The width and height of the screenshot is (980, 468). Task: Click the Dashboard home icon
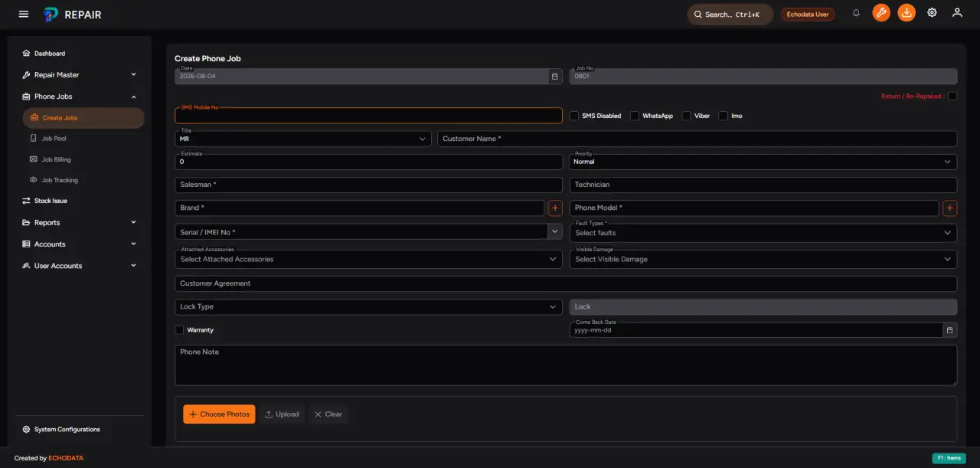[27, 54]
